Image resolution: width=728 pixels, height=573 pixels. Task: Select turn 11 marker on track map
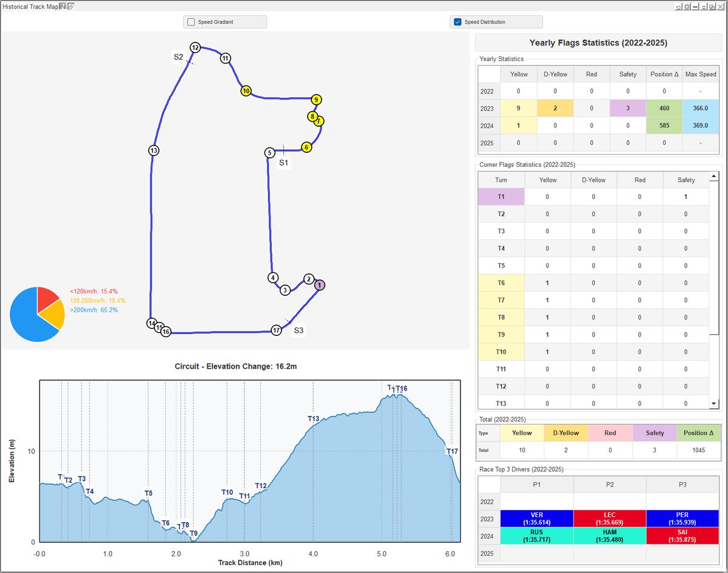pos(225,58)
